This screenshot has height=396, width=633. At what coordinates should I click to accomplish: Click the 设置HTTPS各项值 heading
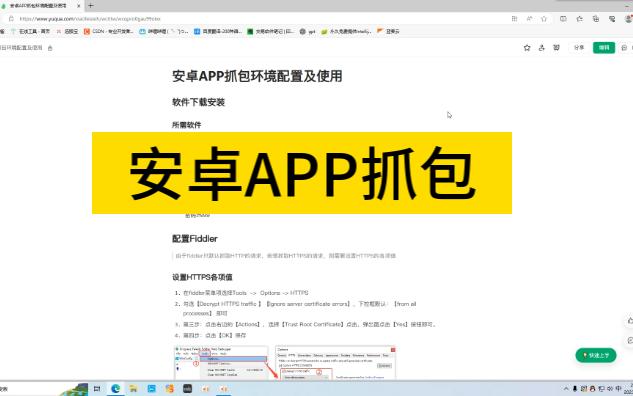[202, 277]
